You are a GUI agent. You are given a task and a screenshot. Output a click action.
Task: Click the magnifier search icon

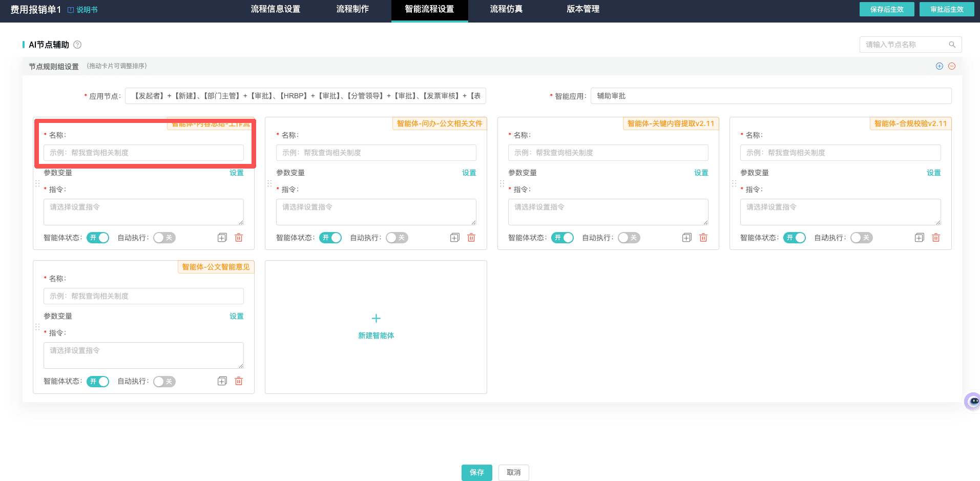952,45
